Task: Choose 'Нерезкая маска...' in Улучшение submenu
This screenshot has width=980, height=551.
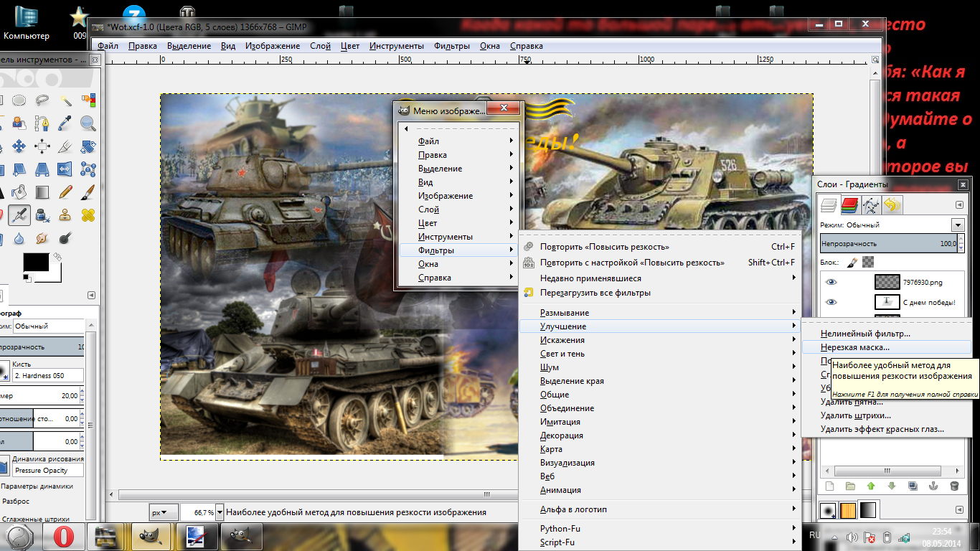Action: (886, 347)
